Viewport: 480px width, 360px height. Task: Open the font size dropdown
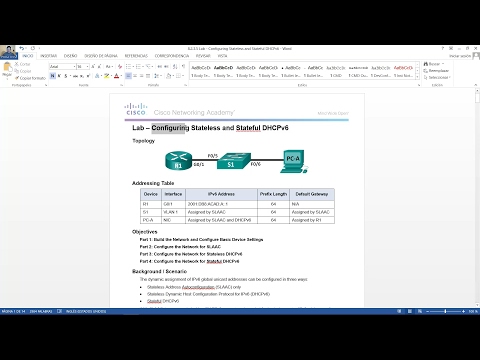pyautogui.click(x=88, y=67)
